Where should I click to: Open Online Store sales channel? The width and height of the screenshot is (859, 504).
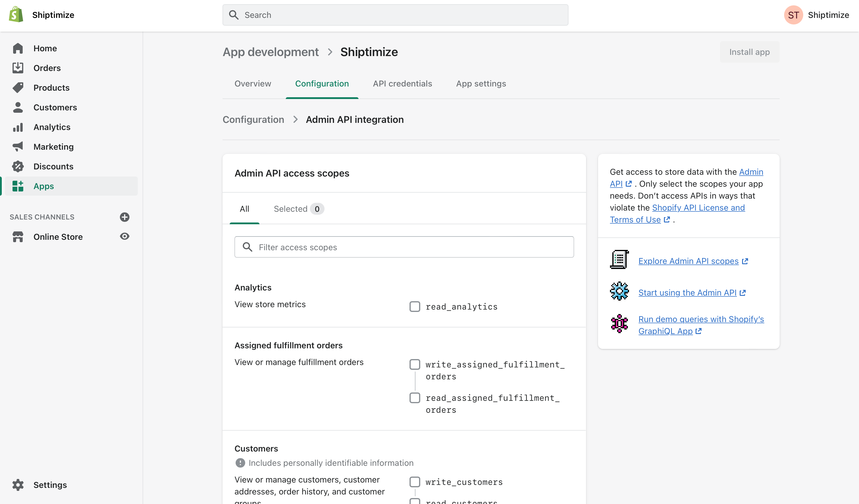click(58, 237)
